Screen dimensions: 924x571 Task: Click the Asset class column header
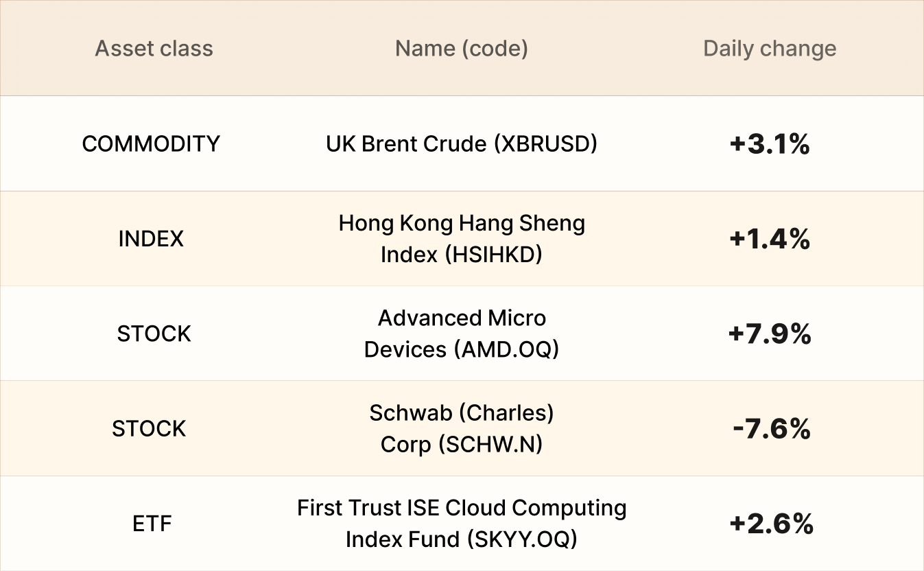coord(154,49)
